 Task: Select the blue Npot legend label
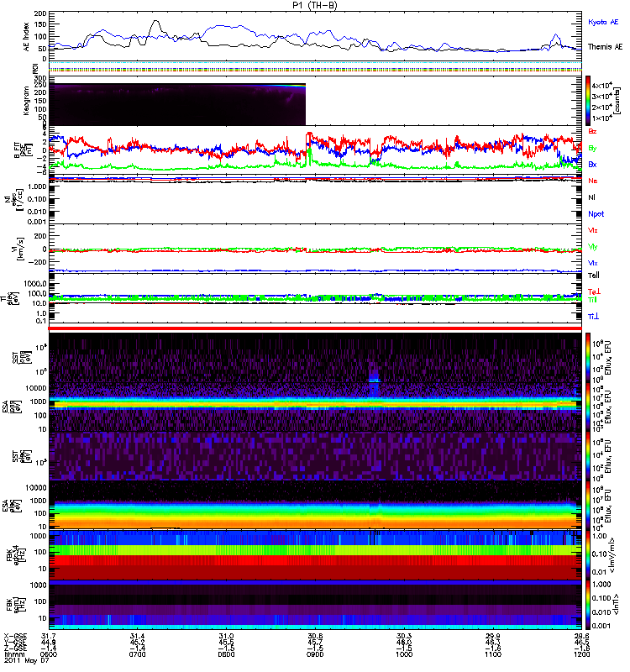tap(596, 214)
